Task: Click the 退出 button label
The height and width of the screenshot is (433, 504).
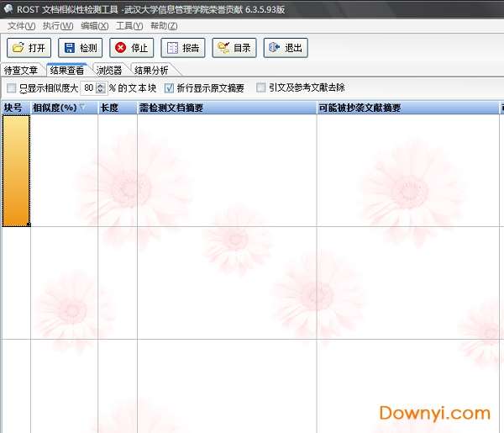Action: pyautogui.click(x=293, y=48)
